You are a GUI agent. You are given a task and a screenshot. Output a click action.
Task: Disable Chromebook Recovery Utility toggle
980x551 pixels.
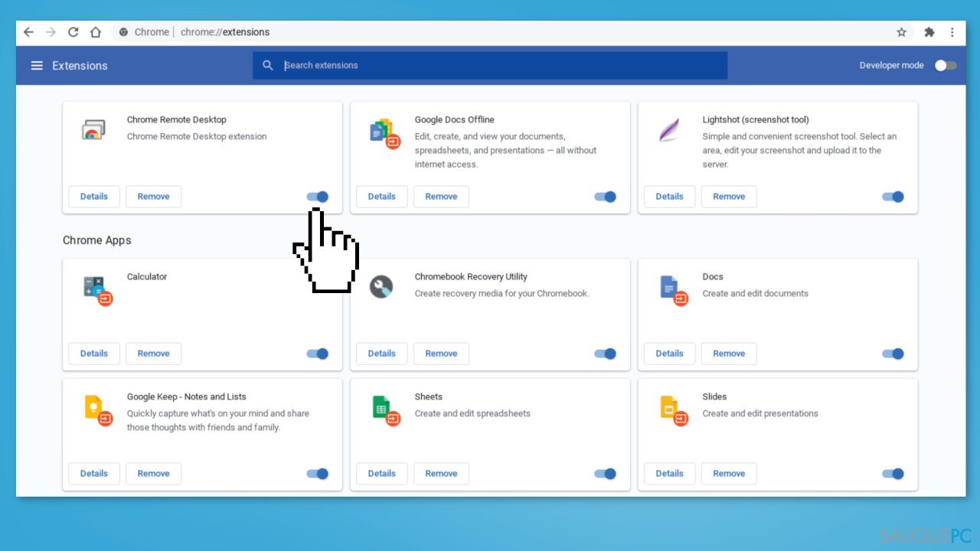pos(606,354)
